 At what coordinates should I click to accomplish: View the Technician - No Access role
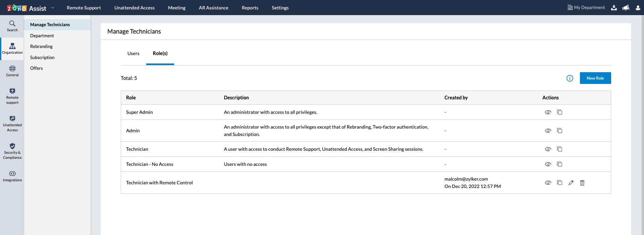[x=548, y=164]
